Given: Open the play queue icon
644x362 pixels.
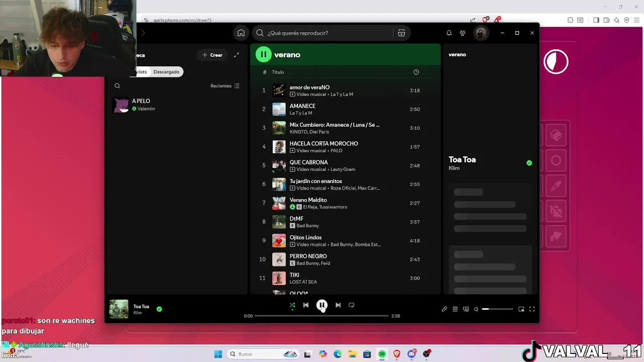Looking at the screenshot, I should pyautogui.click(x=455, y=309).
